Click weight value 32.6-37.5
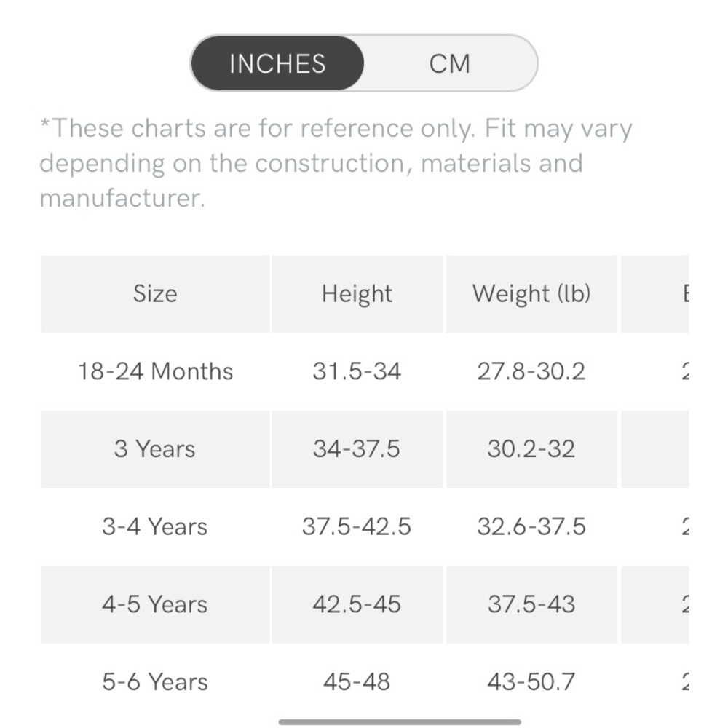This screenshot has height=728, width=728. (531, 526)
